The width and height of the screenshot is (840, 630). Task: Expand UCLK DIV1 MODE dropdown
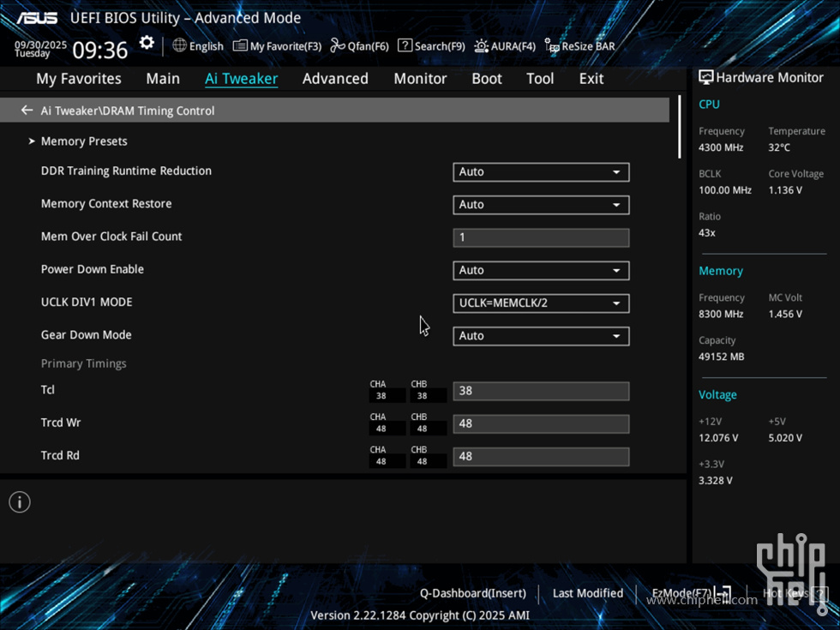(x=541, y=303)
